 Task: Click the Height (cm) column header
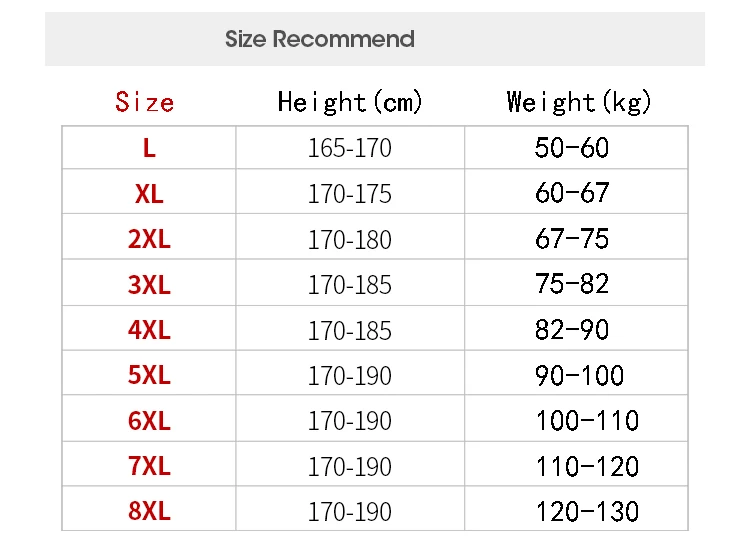(x=350, y=102)
